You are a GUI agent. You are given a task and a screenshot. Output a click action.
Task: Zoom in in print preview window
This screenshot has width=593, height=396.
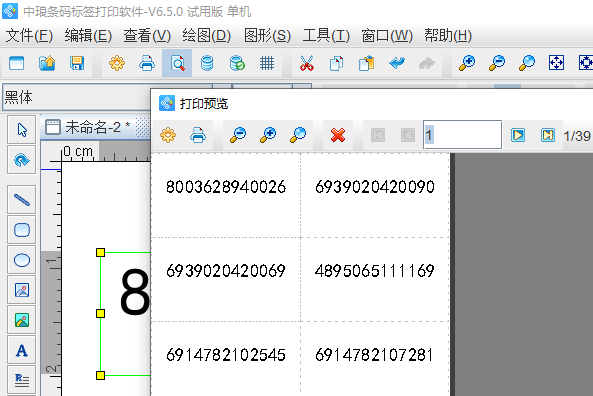point(268,135)
